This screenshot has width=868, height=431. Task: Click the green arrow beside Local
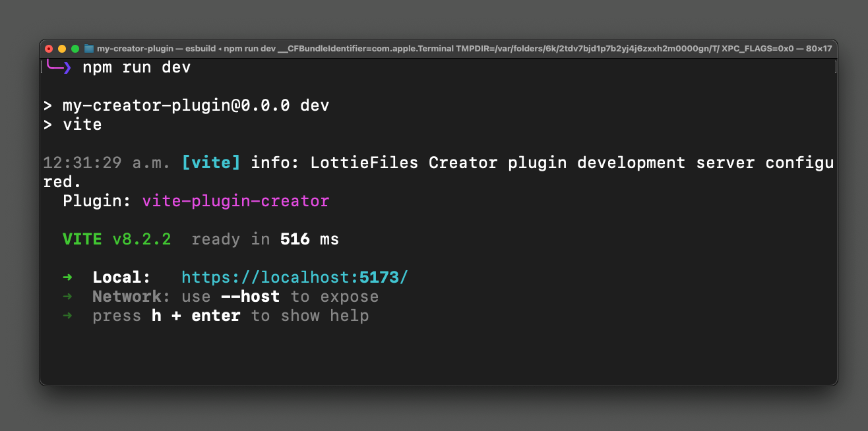[67, 277]
